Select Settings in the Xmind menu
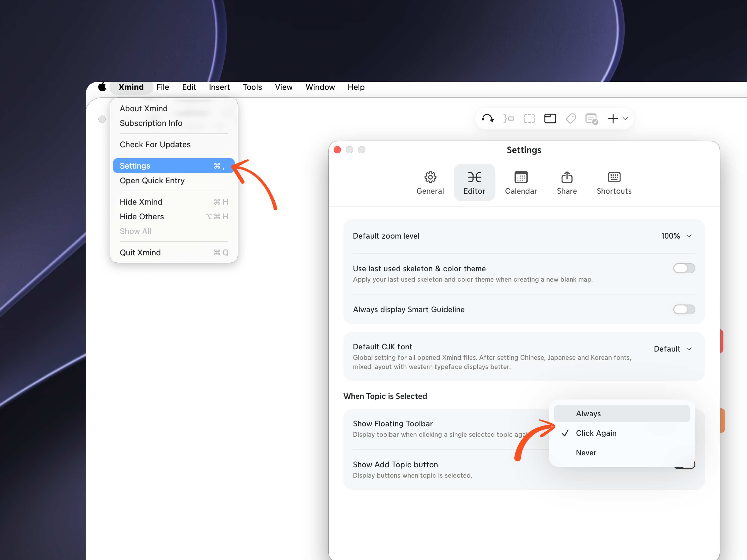 click(174, 166)
